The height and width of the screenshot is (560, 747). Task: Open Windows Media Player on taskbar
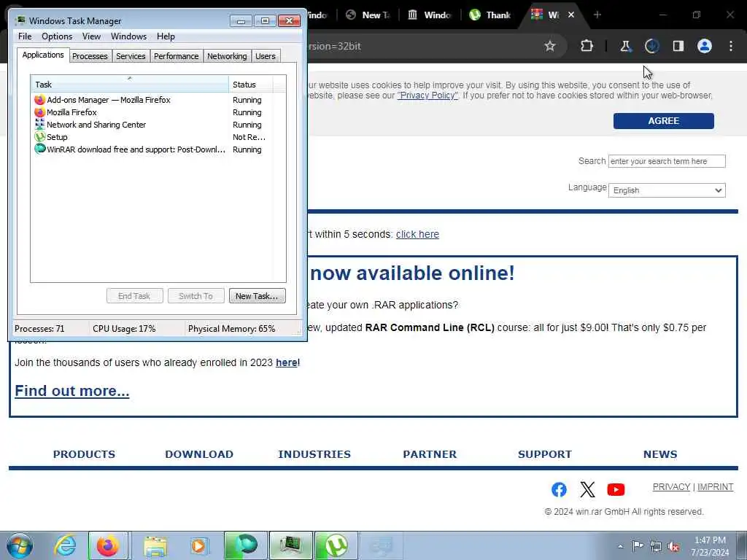point(198,545)
